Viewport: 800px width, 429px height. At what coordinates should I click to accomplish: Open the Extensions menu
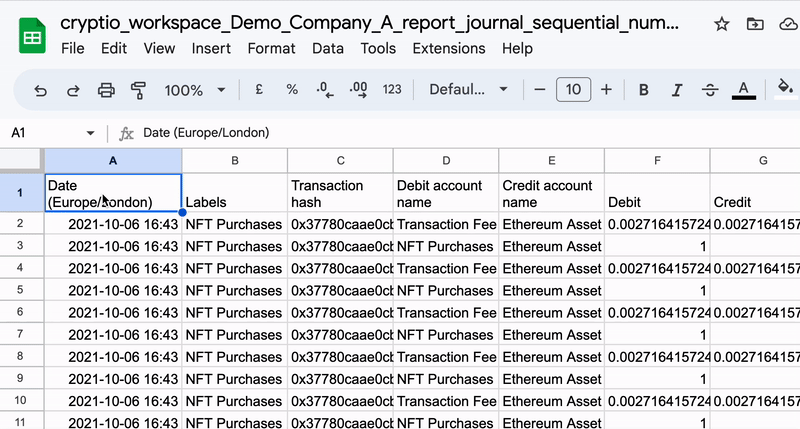click(x=449, y=48)
